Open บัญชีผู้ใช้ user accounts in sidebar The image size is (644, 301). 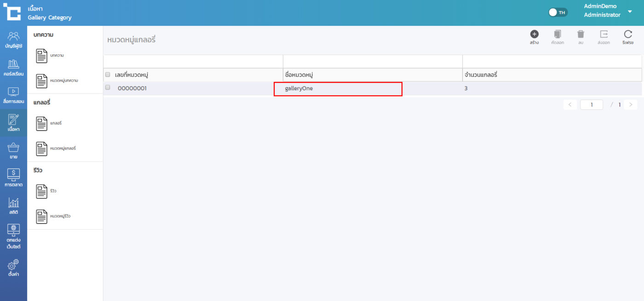(x=13, y=40)
